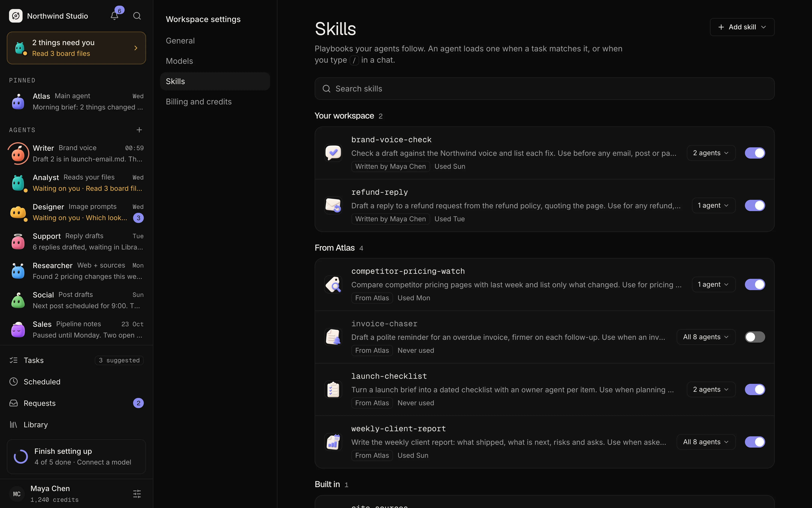Open the Researcher agent avatar
This screenshot has height=508, width=812.
tap(18, 271)
